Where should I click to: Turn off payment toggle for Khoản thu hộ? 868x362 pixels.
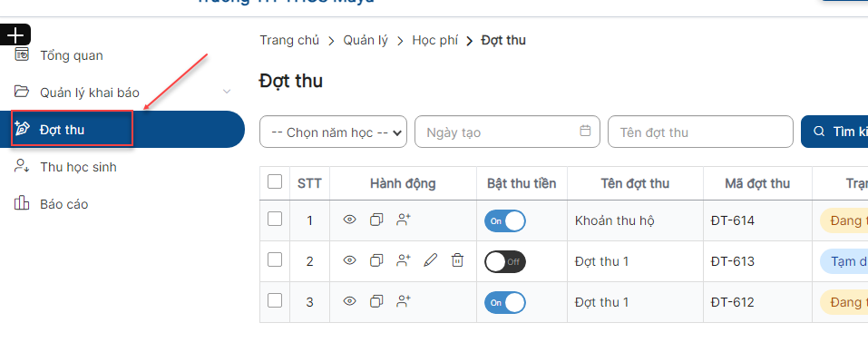[x=505, y=220]
